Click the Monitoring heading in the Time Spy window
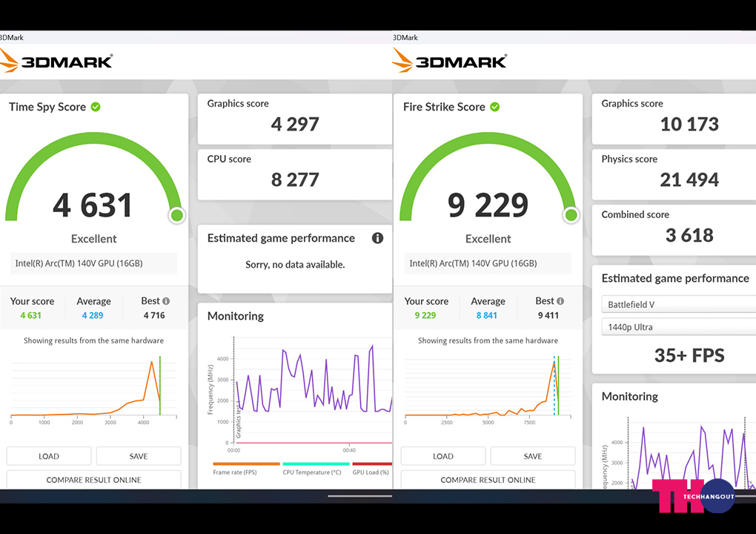 point(236,316)
